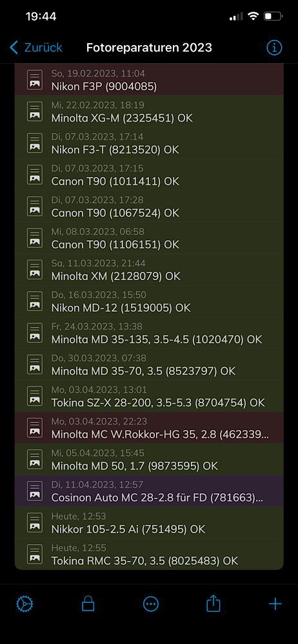Open the settings gear in bottom toolbar

(25, 604)
